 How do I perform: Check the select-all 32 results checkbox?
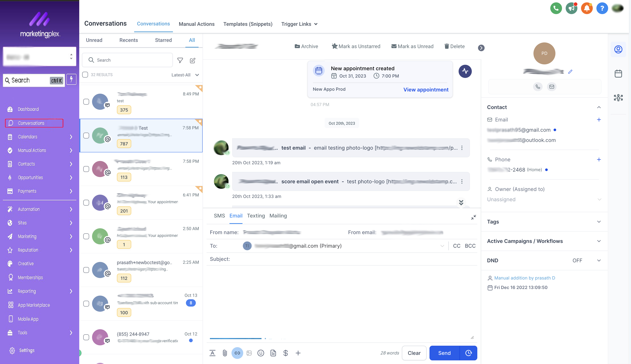[x=85, y=75]
